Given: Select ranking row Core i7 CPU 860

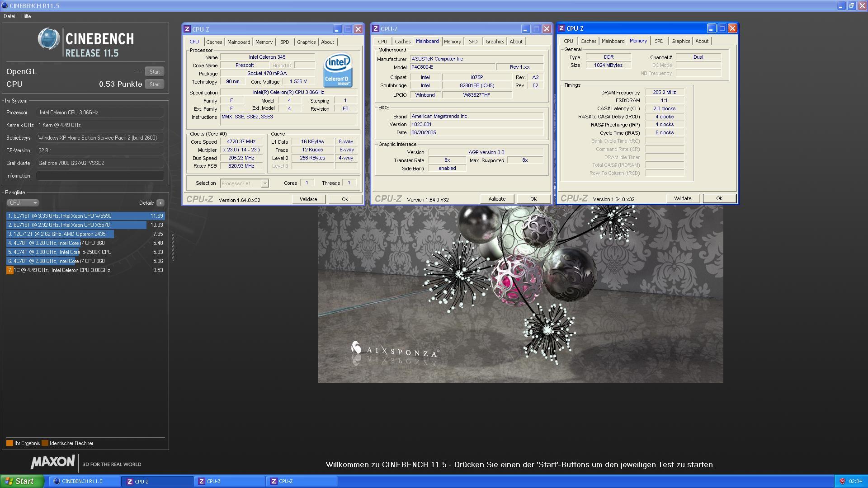Looking at the screenshot, I should click(85, 261).
